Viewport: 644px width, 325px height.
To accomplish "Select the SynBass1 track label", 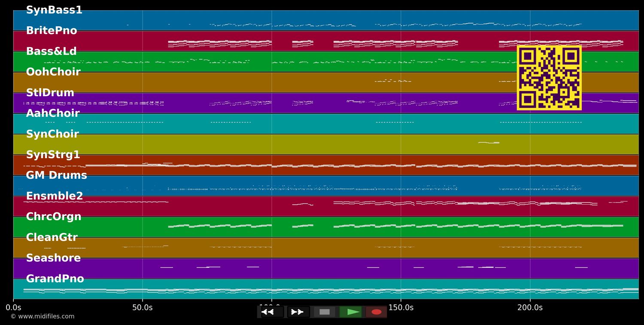I will tap(55, 9).
